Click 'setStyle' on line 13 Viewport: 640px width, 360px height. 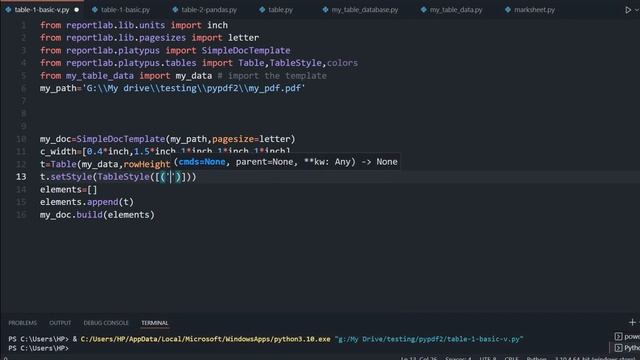tap(71, 177)
